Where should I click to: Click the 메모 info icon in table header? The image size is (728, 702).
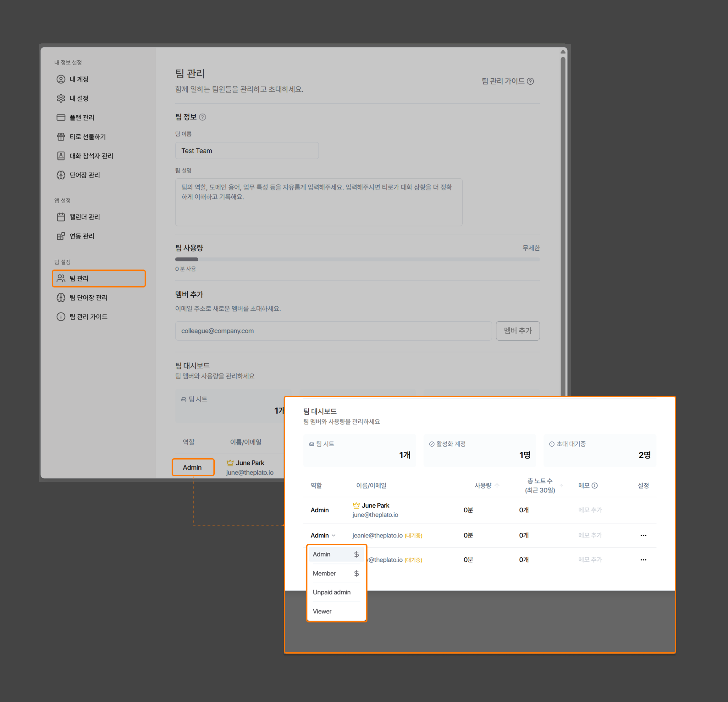pyautogui.click(x=595, y=485)
